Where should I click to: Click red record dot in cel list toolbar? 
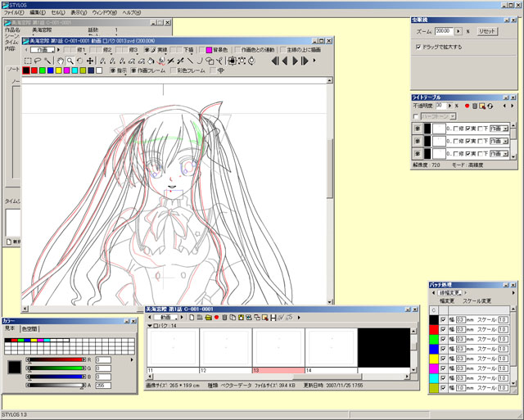[x=216, y=318]
